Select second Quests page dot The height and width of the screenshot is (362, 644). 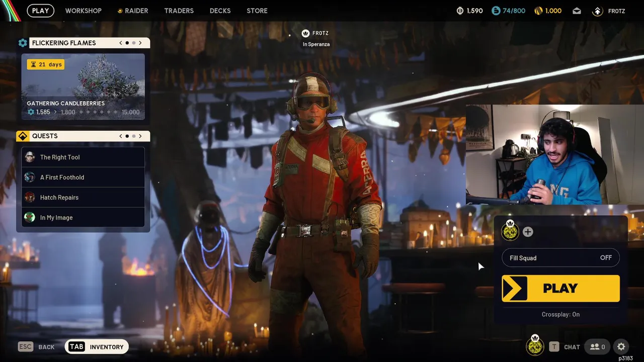[133, 136]
